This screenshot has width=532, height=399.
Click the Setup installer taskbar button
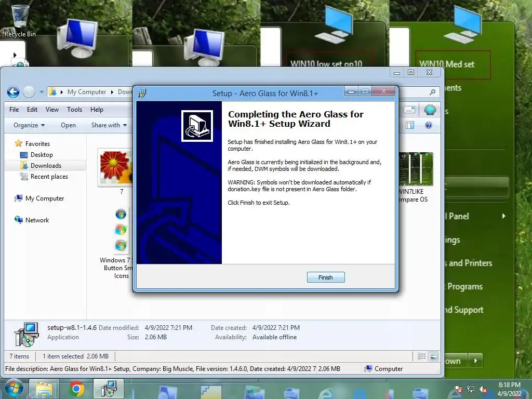(109, 389)
